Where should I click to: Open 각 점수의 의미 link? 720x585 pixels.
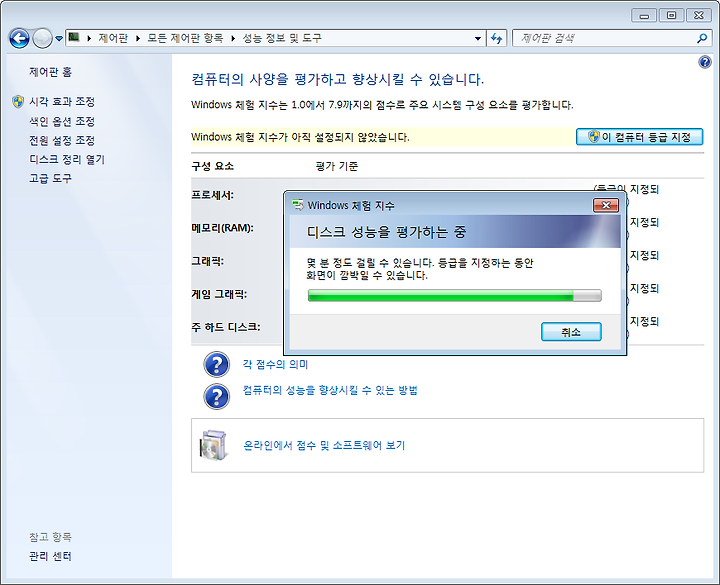(x=276, y=364)
